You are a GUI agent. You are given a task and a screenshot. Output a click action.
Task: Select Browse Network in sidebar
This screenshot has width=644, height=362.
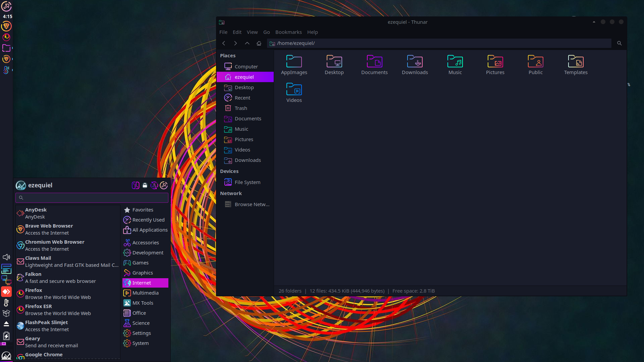[x=245, y=204]
